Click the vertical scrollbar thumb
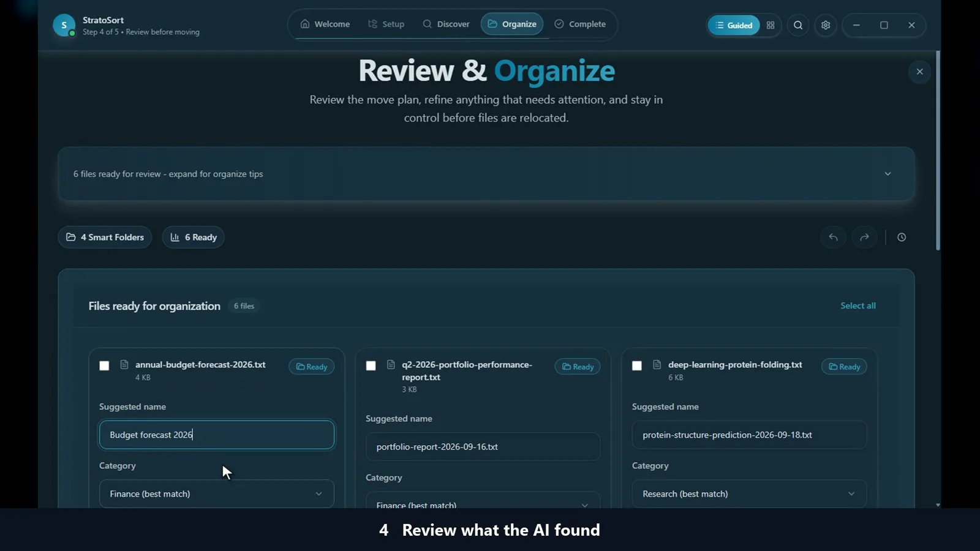The width and height of the screenshot is (980, 551). 938,151
